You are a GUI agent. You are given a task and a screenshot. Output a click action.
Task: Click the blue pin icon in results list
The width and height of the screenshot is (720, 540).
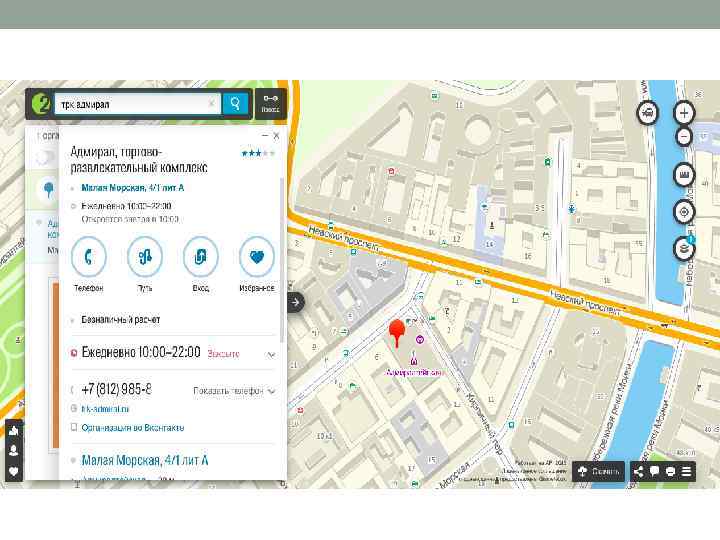click(x=48, y=190)
